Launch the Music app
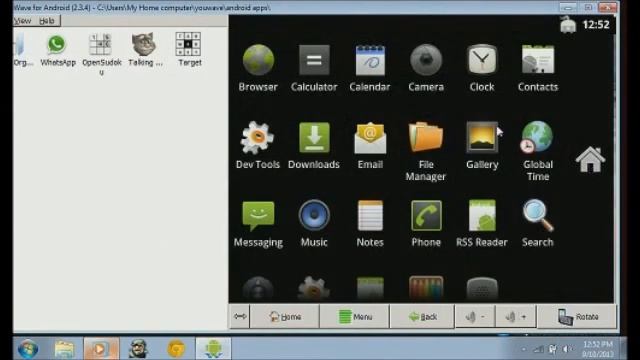Viewport: 640px width, 360px height. coord(314,224)
